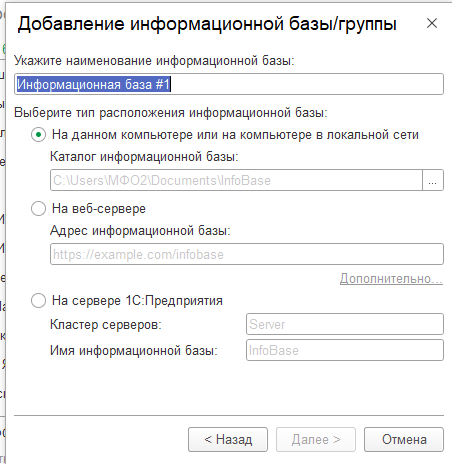The height and width of the screenshot is (464, 452).
Task: Click the infobase catalog path field
Action: pyautogui.click(x=236, y=180)
